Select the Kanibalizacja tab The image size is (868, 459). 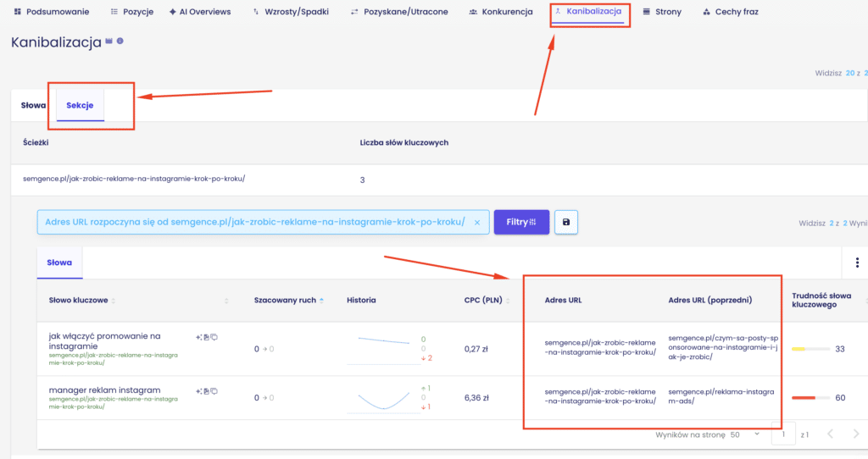tap(588, 12)
